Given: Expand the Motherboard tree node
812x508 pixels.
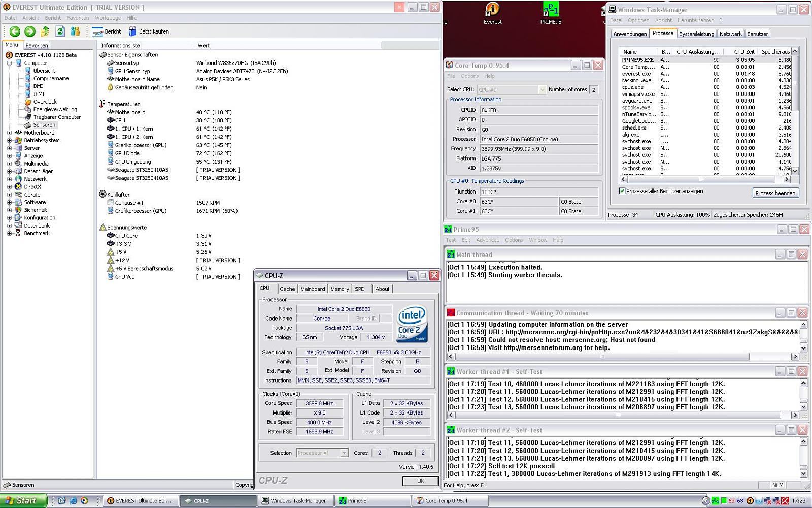Looking at the screenshot, I should [9, 133].
